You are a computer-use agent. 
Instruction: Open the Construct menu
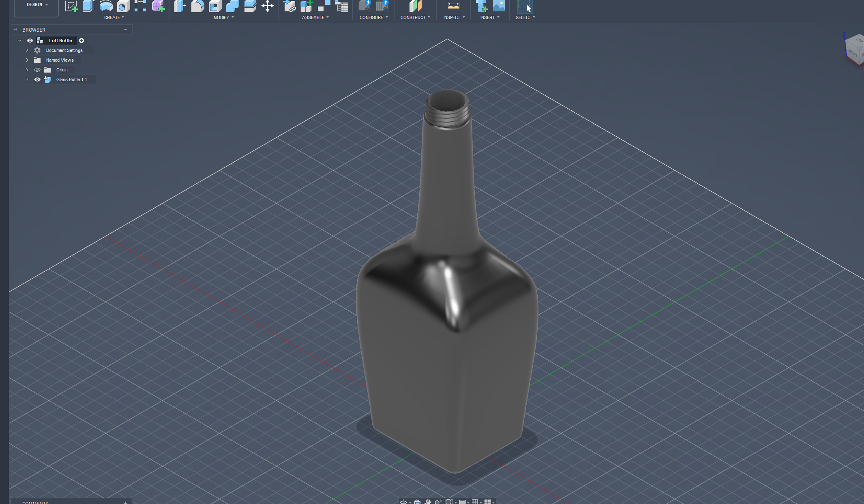coord(415,17)
